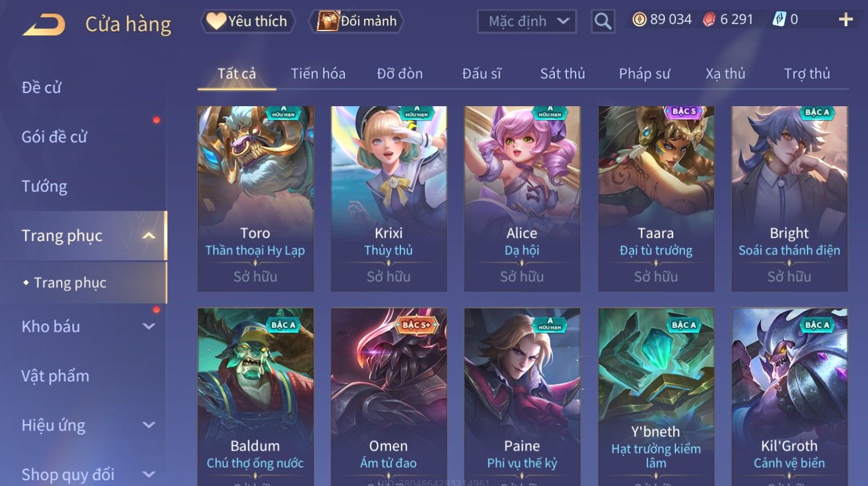Image resolution: width=868 pixels, height=486 pixels.
Task: Tap the red ruby currency icon
Action: pos(709,20)
